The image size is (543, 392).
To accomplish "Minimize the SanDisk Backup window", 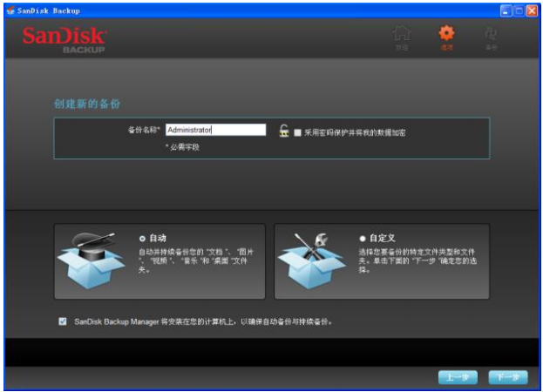I will 506,10.
